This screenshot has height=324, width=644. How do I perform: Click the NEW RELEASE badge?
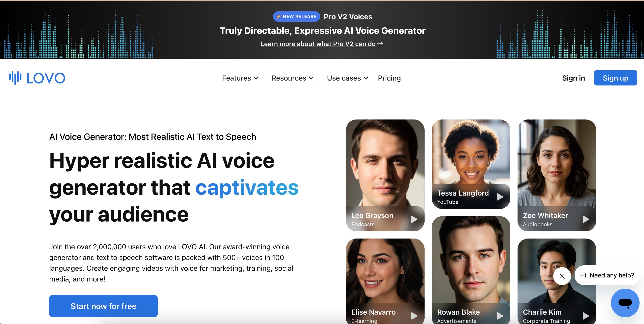296,17
